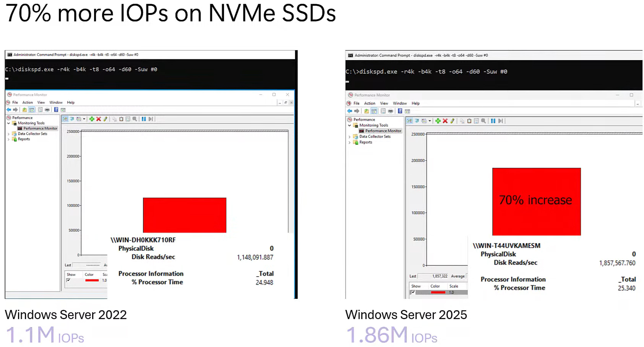Screen dimensions: 644x347
Task: Click Help icon in left Performance Monitor toolbar
Action: pyautogui.click(x=56, y=109)
